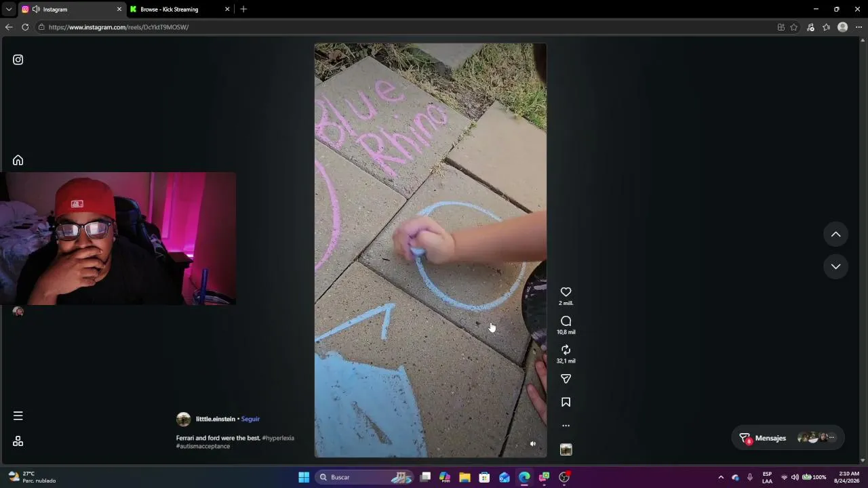Like the reel with the heart icon
The width and height of the screenshot is (868, 488).
point(566,292)
